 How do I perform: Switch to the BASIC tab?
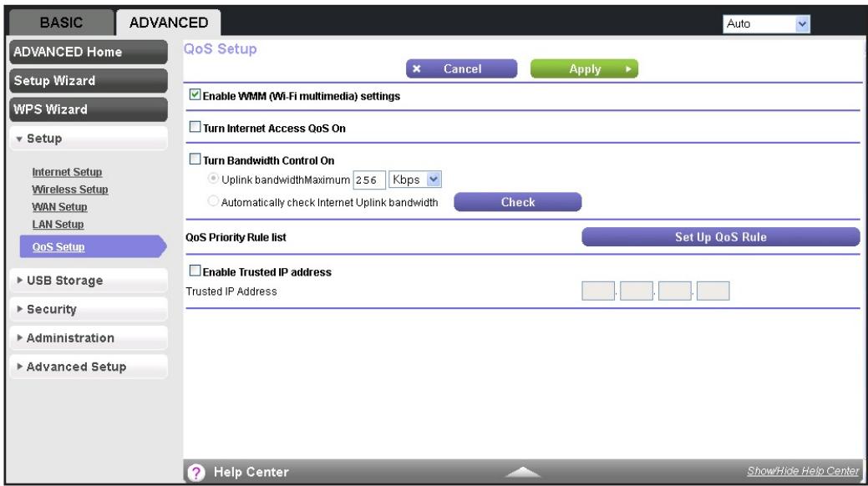tap(62, 23)
